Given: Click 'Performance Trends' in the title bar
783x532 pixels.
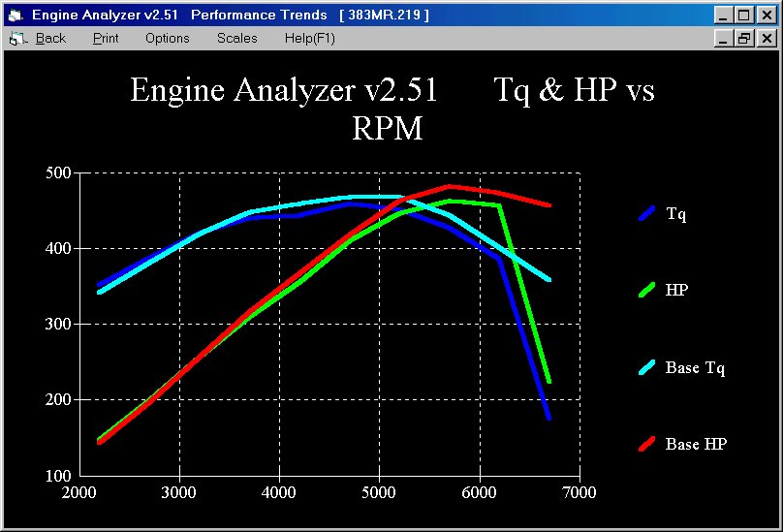Looking at the screenshot, I should coord(259,15).
